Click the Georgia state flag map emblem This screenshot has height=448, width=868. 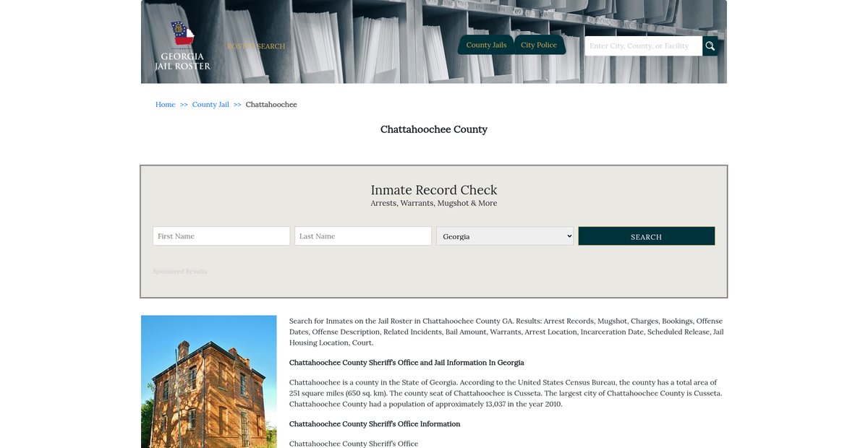tap(182, 35)
